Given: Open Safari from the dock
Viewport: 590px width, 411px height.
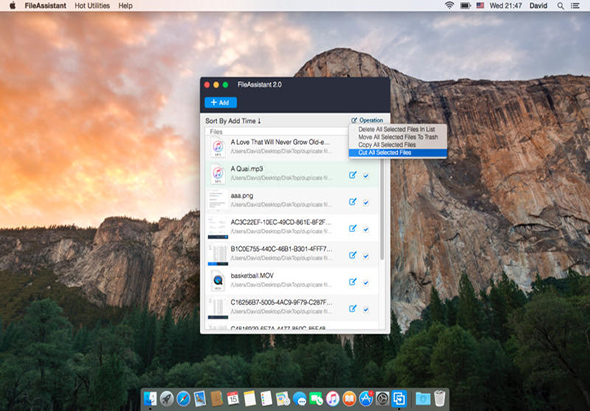Looking at the screenshot, I should (183, 399).
